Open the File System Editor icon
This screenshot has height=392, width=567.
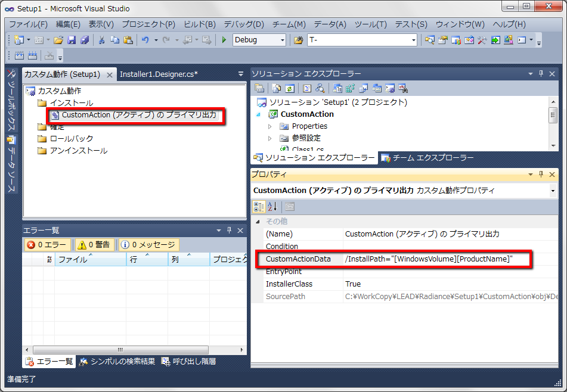337,88
